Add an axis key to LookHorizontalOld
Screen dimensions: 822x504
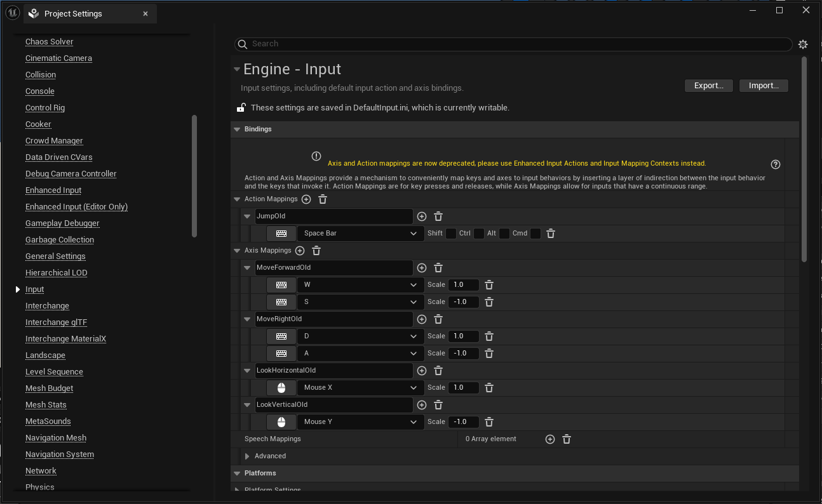(422, 371)
